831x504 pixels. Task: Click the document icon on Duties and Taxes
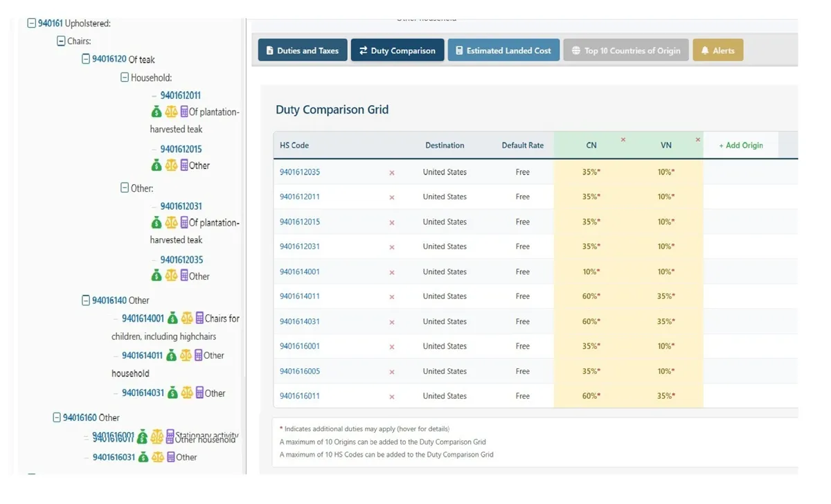[269, 49]
